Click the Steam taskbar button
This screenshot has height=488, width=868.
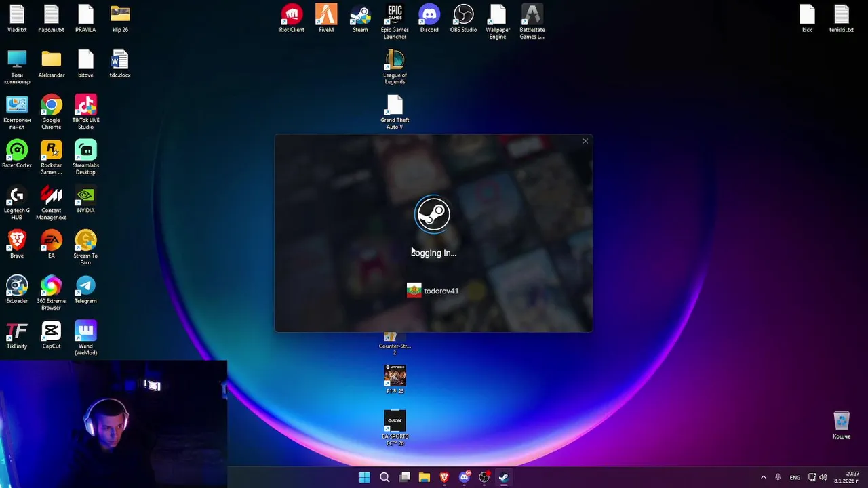[504, 477]
